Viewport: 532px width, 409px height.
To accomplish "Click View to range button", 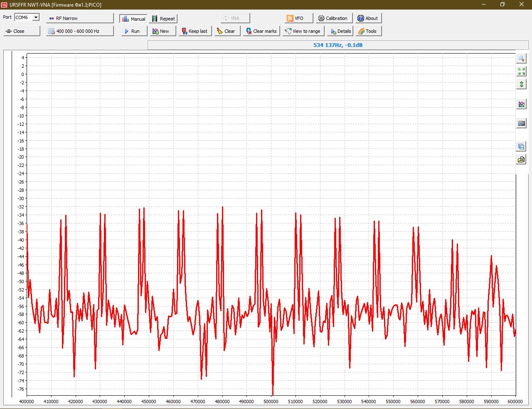I will pyautogui.click(x=303, y=31).
